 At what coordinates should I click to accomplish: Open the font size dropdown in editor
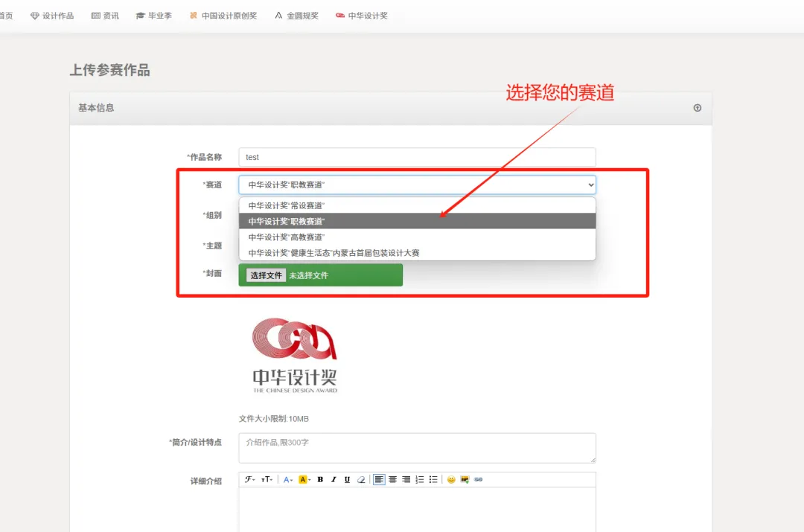pyautogui.click(x=267, y=479)
